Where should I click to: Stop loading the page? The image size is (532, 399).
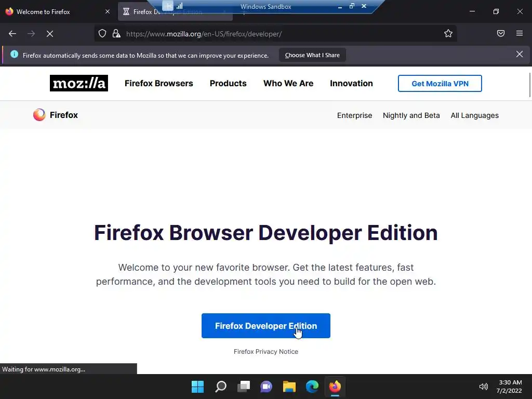[x=50, y=34]
